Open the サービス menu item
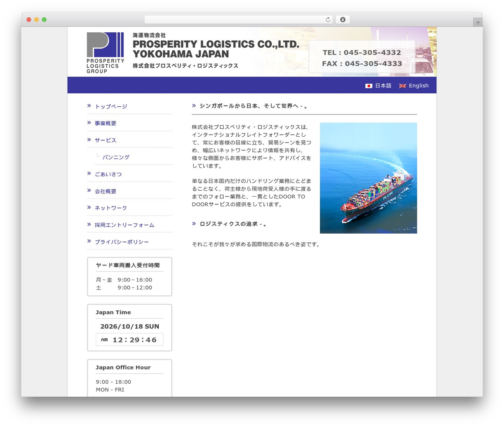Viewport: 504px width, 427px height. pos(106,140)
